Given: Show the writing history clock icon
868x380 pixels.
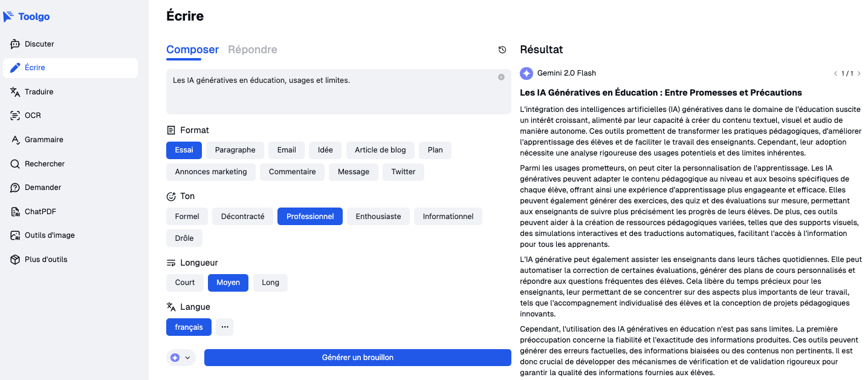Looking at the screenshot, I should (x=502, y=50).
